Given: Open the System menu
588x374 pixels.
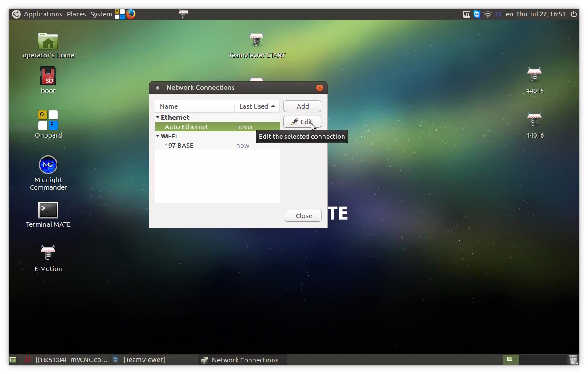Looking at the screenshot, I should [x=101, y=14].
